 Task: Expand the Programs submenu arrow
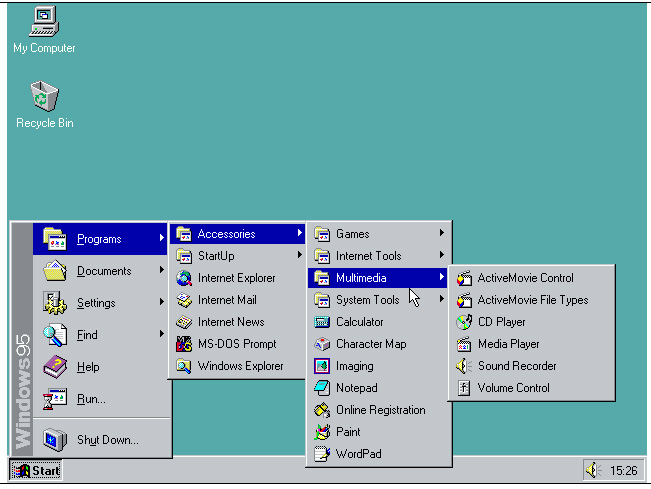pos(162,237)
